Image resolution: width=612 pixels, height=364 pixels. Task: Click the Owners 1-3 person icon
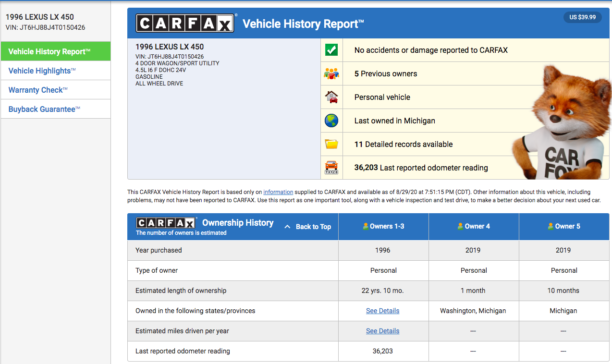tap(366, 227)
